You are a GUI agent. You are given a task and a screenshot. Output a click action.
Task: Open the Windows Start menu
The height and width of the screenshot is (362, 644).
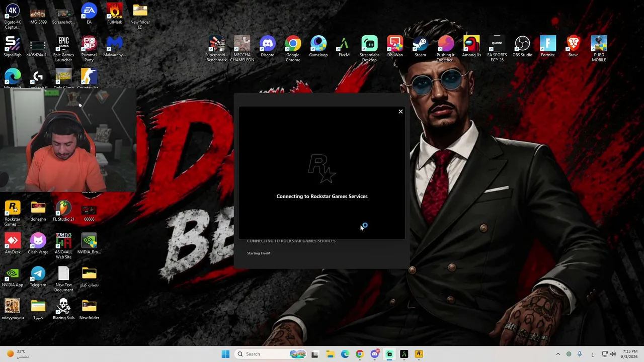[225, 354]
